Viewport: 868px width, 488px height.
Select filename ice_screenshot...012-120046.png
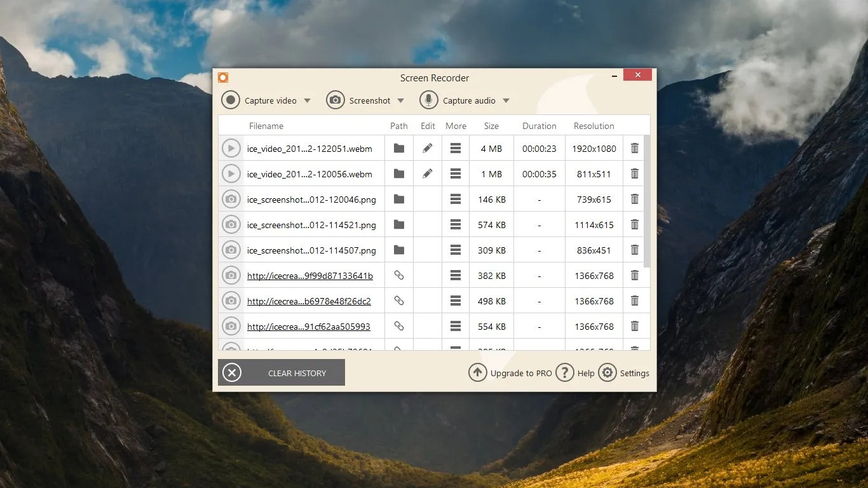tap(311, 200)
